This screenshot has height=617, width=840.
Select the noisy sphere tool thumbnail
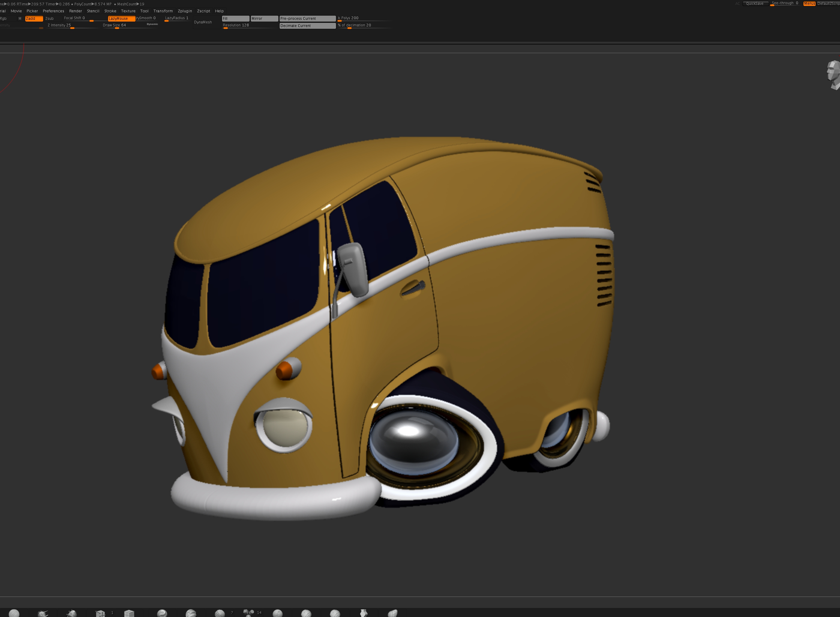coord(220,613)
